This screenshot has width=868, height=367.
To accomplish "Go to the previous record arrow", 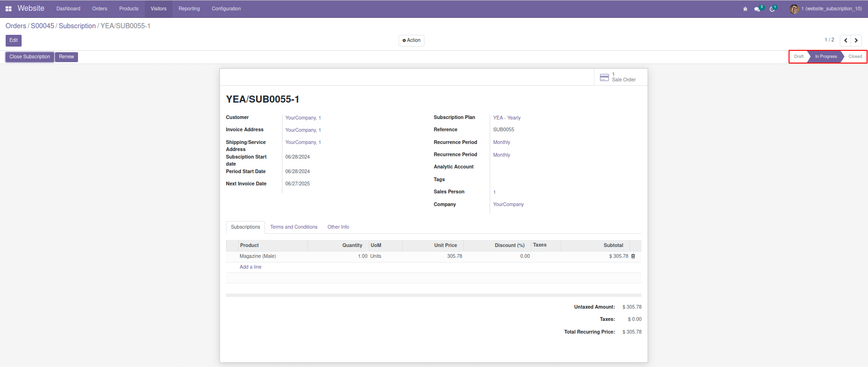I will (845, 40).
